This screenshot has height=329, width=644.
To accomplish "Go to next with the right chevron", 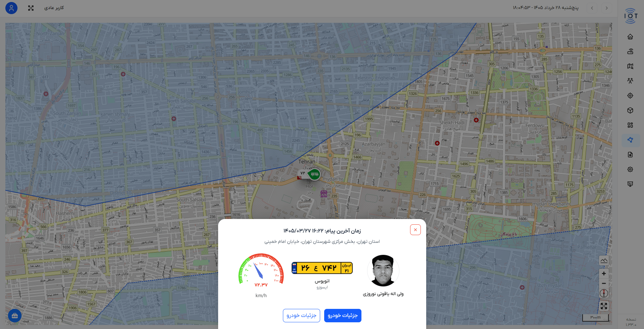I will click(x=607, y=8).
